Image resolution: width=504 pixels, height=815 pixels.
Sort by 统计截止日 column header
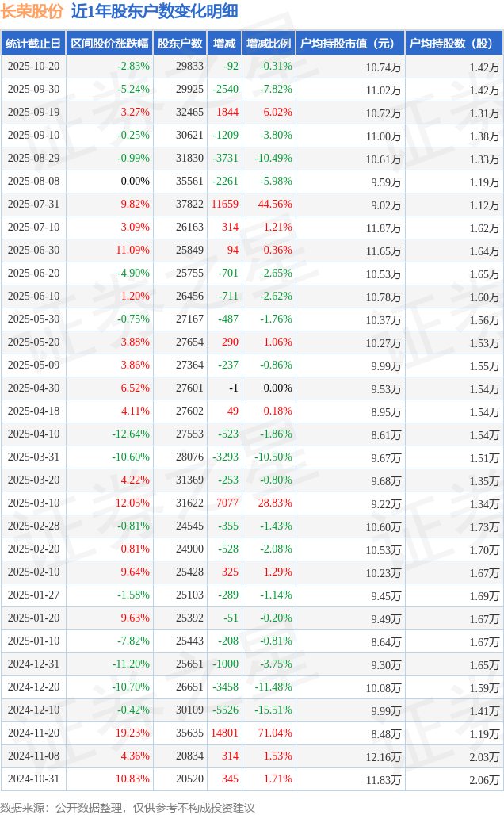coord(33,44)
